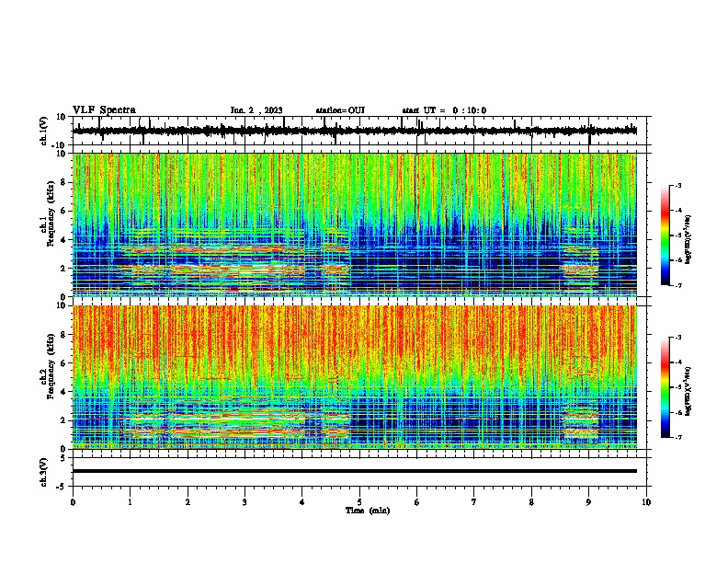Click time axis tick label "9"

click(x=588, y=501)
